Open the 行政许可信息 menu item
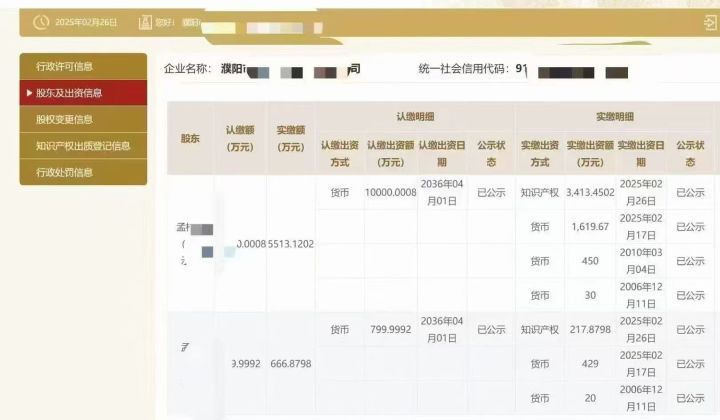The image size is (720, 420). click(64, 67)
